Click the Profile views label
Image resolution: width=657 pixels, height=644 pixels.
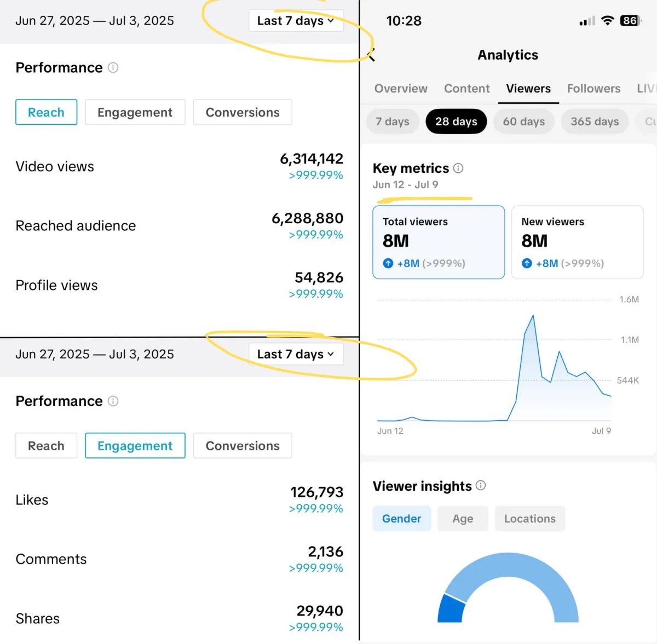(x=56, y=285)
